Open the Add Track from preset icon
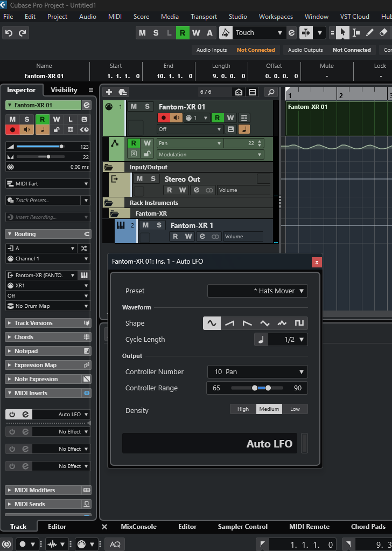The width and height of the screenshot is (392, 551). (122, 92)
